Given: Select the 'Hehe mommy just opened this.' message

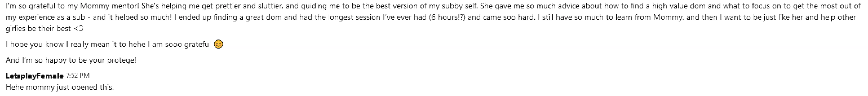Looking at the screenshot, I should click(x=60, y=87).
